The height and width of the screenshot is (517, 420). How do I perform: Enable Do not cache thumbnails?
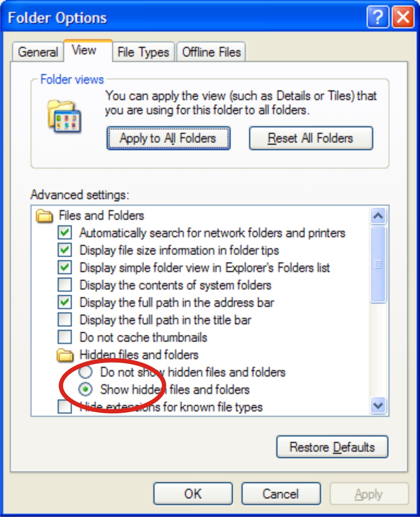(x=65, y=337)
